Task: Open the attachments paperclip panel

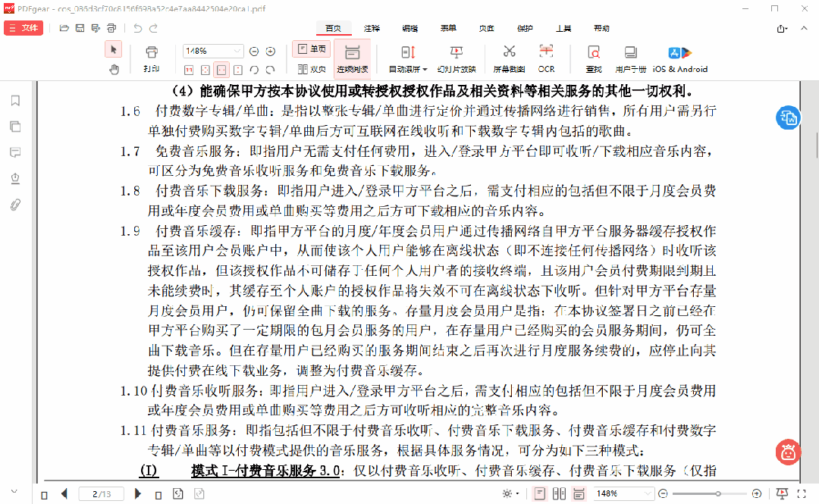Action: 15,205
